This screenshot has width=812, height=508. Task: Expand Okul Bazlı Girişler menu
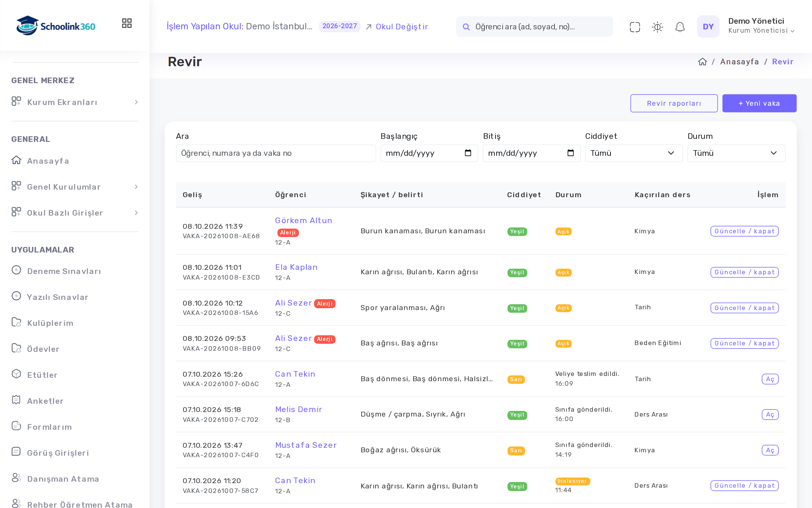(x=75, y=213)
